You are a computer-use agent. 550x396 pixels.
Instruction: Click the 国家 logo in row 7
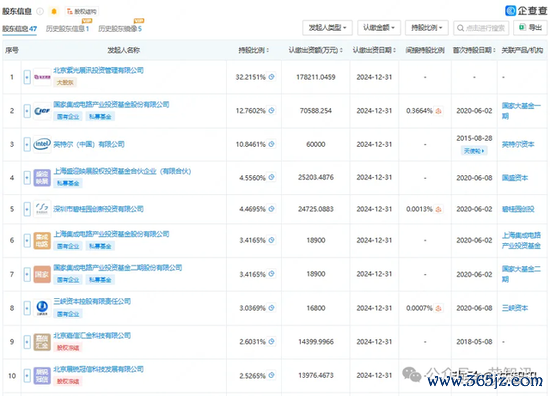point(42,274)
